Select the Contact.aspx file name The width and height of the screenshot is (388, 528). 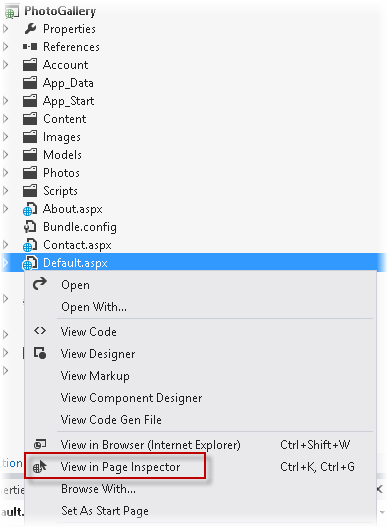point(77,245)
